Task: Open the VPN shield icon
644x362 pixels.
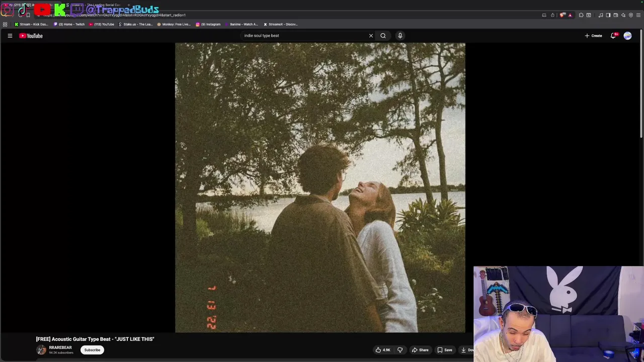Action: click(x=631, y=15)
